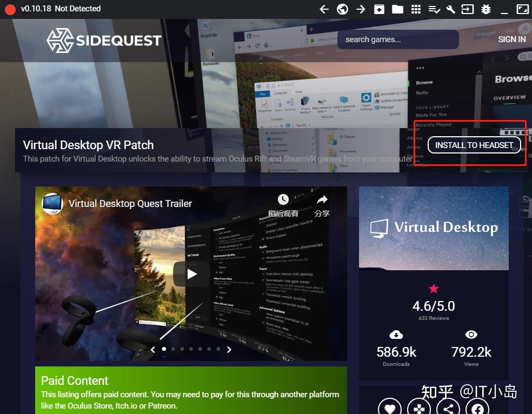
Task: Click the SIGN IN link
Action: (511, 39)
